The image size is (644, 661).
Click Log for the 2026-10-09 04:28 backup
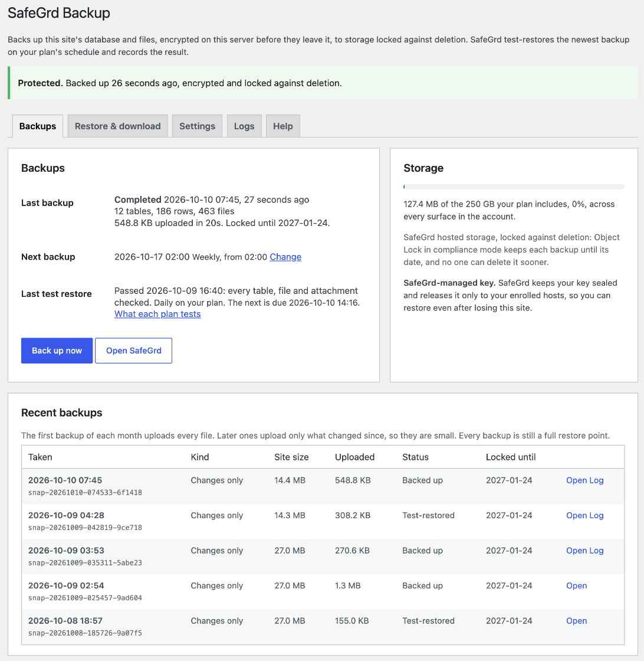coord(596,515)
